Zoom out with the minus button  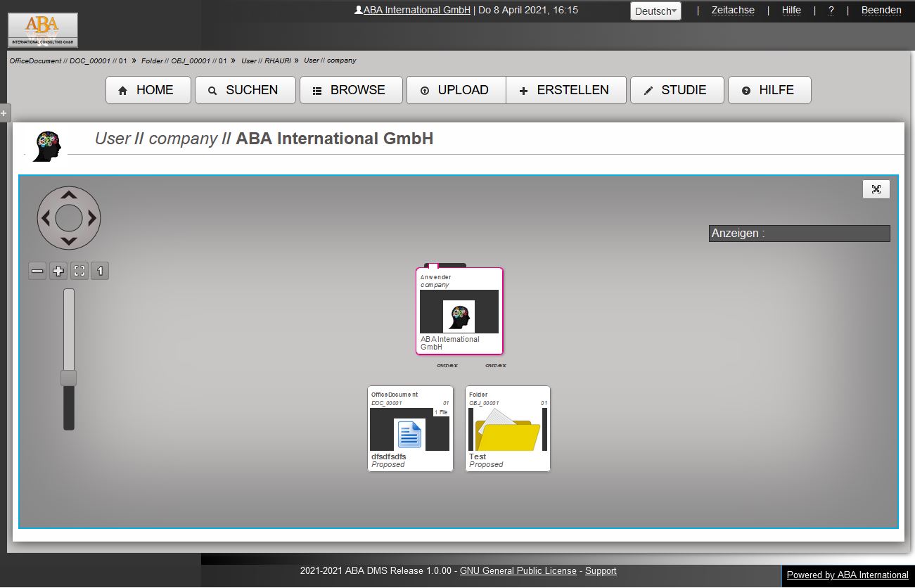click(x=38, y=271)
